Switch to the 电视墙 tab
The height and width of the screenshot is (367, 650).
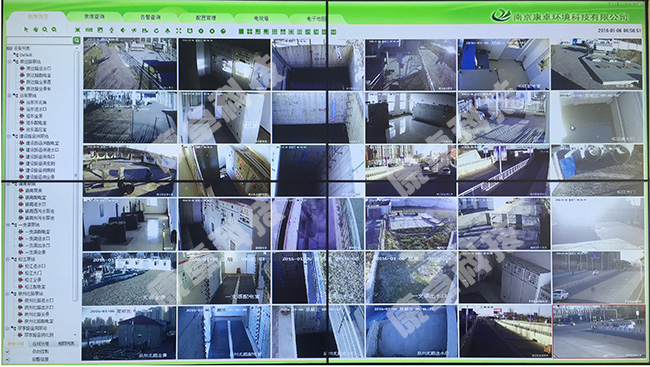tap(261, 18)
